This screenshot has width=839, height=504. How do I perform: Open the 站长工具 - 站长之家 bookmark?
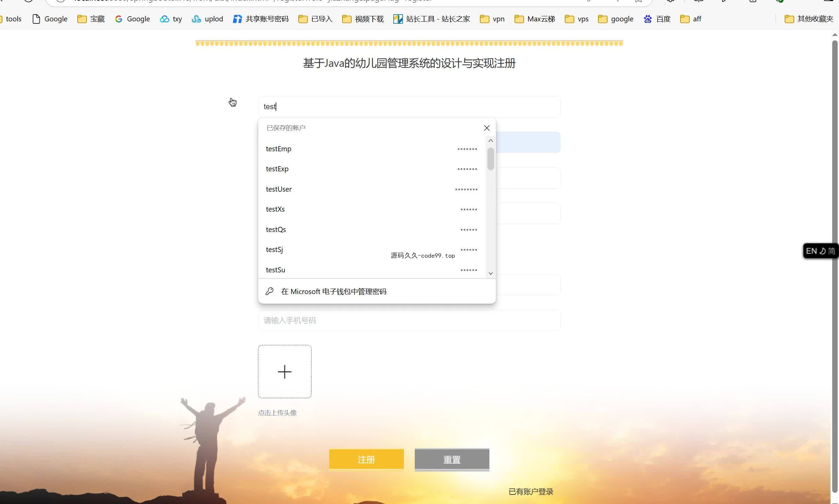[432, 19]
